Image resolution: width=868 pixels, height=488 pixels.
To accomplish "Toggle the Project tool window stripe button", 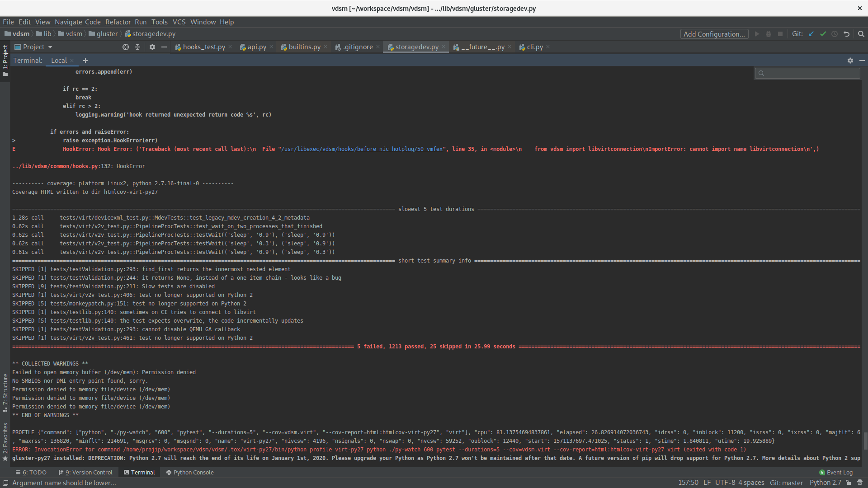I will pos(5,60).
